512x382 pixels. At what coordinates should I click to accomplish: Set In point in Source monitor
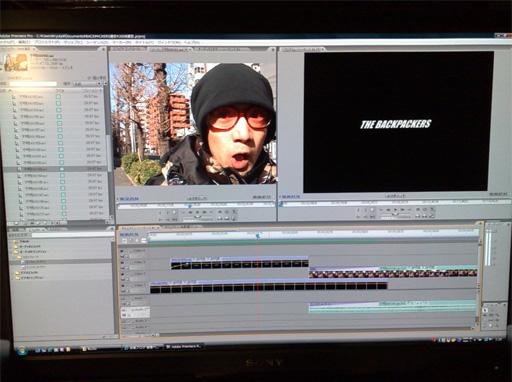point(160,212)
